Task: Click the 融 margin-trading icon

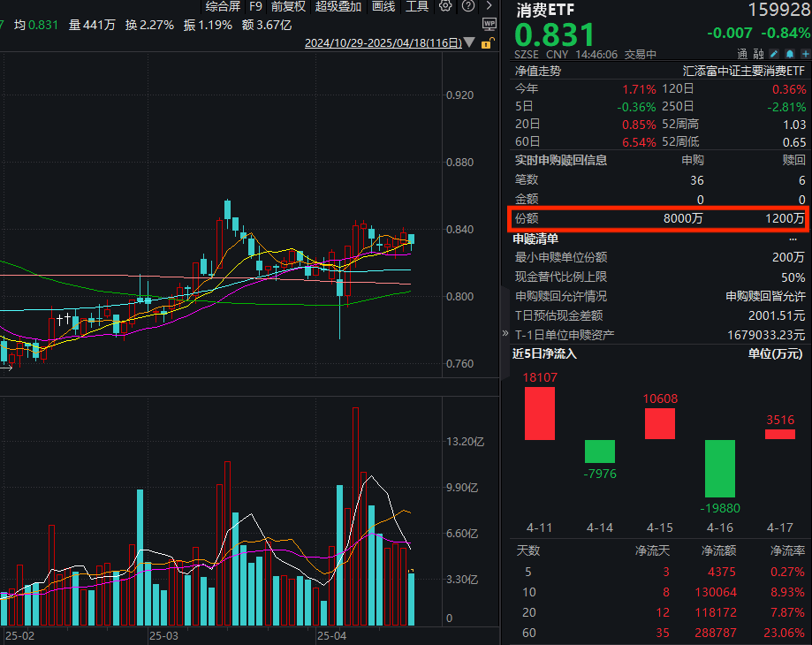Action: coord(758,55)
